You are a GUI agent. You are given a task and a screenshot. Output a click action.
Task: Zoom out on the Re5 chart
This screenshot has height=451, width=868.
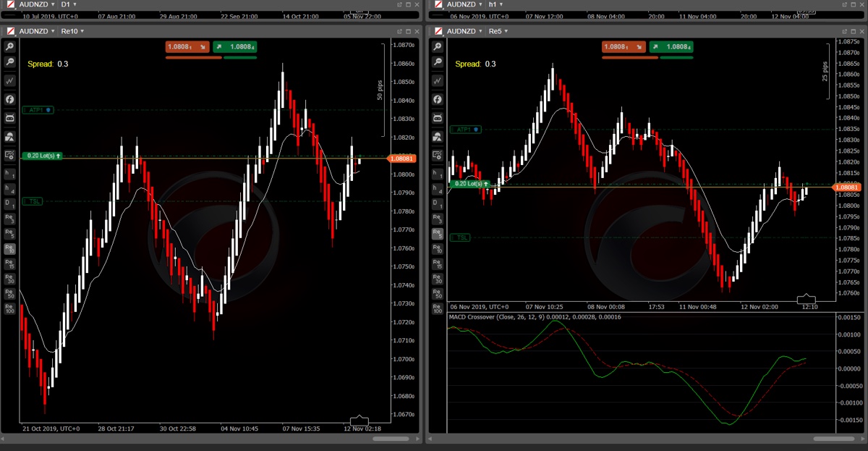(x=437, y=63)
